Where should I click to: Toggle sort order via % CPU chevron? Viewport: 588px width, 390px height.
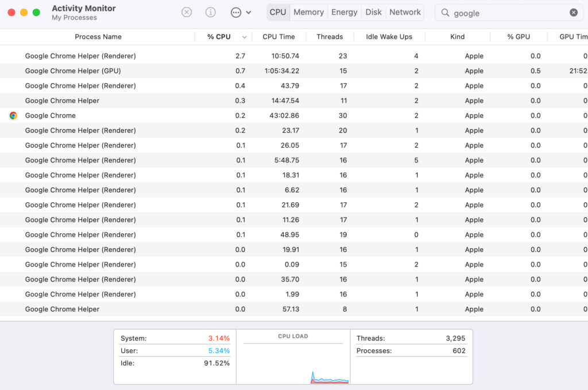245,37
